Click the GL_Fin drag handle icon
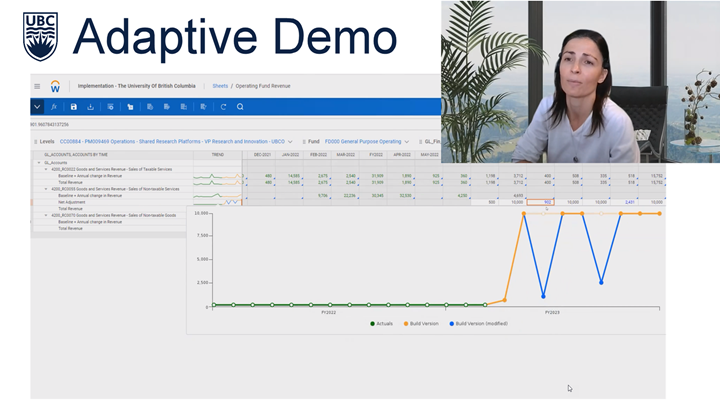The image size is (720, 405). coord(421,142)
